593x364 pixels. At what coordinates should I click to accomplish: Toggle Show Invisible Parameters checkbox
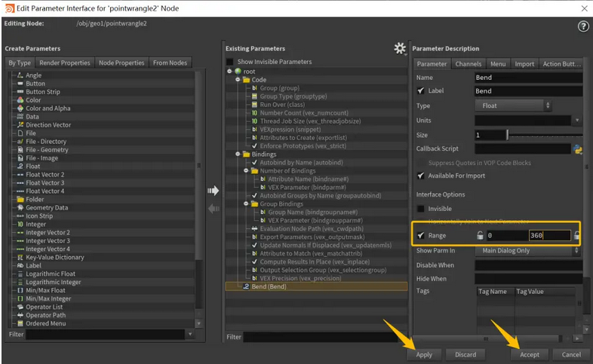click(x=229, y=62)
